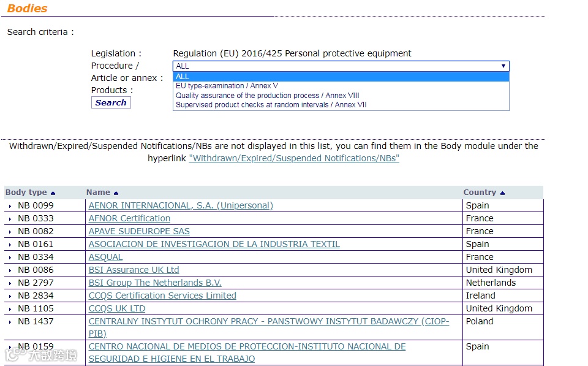588x366 pixels.
Task: Select EU type-examination / Annex V option
Action: click(x=341, y=86)
